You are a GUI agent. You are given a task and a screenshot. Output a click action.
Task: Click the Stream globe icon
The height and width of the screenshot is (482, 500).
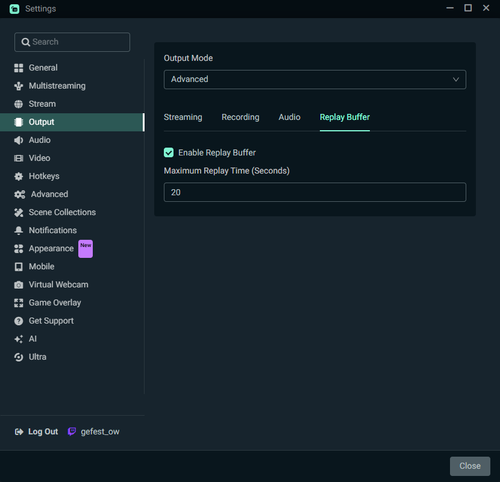click(19, 104)
